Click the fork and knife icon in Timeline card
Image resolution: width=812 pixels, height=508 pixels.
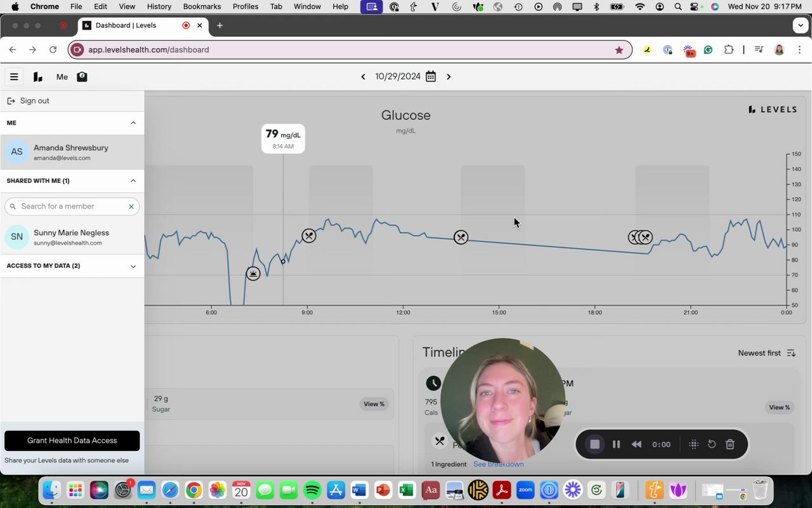click(439, 441)
